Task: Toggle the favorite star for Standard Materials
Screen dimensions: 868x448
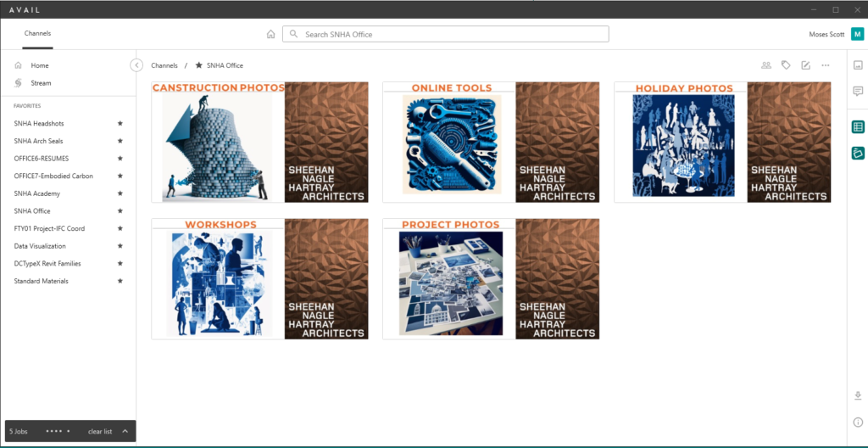Action: pos(120,281)
